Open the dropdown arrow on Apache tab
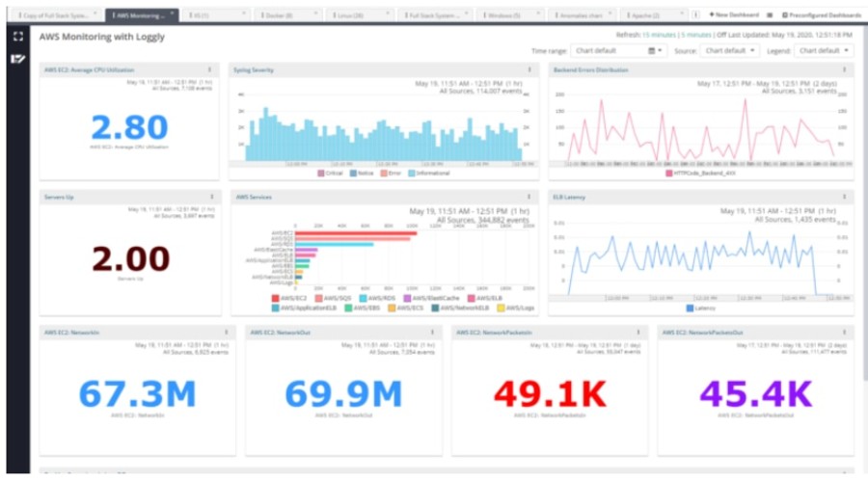This screenshot has width=868, height=482. tap(682, 13)
